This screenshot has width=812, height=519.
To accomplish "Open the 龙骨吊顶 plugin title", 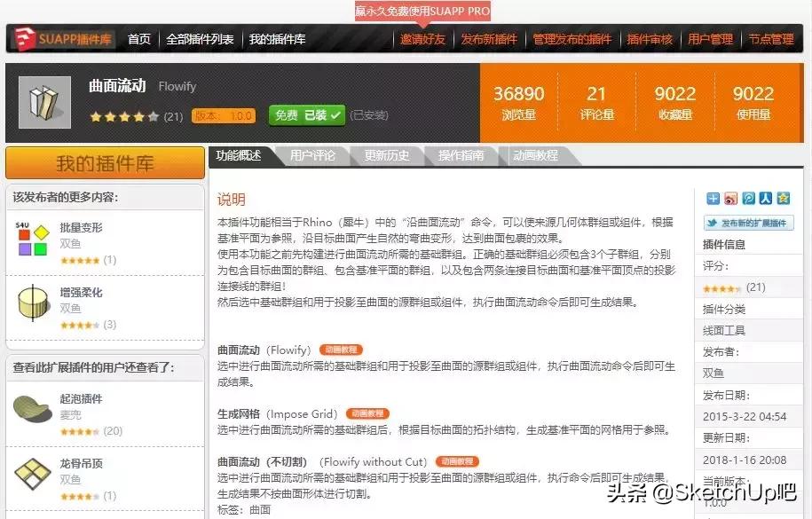I will pyautogui.click(x=82, y=464).
